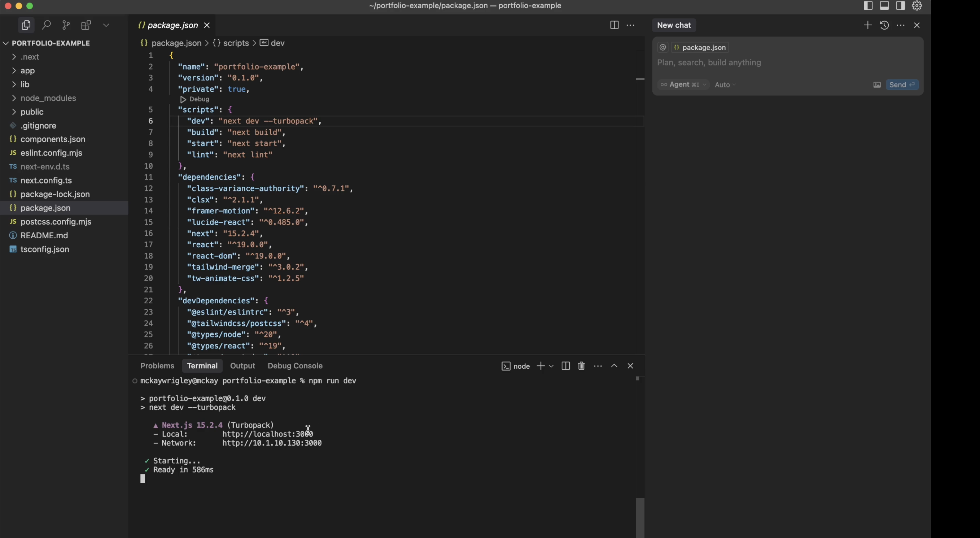Open postcss.config.mjs file
Image resolution: width=980 pixels, height=538 pixels.
64,222
